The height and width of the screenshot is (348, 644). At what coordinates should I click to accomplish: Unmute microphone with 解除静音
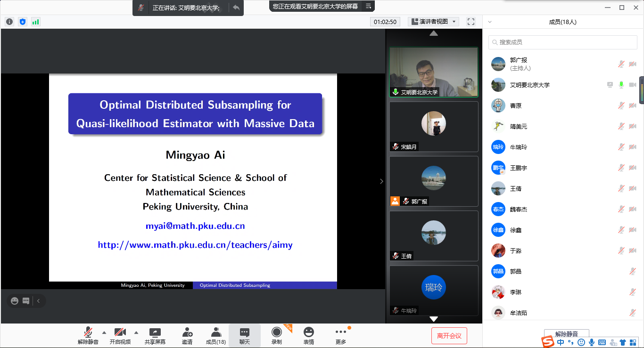click(x=88, y=335)
